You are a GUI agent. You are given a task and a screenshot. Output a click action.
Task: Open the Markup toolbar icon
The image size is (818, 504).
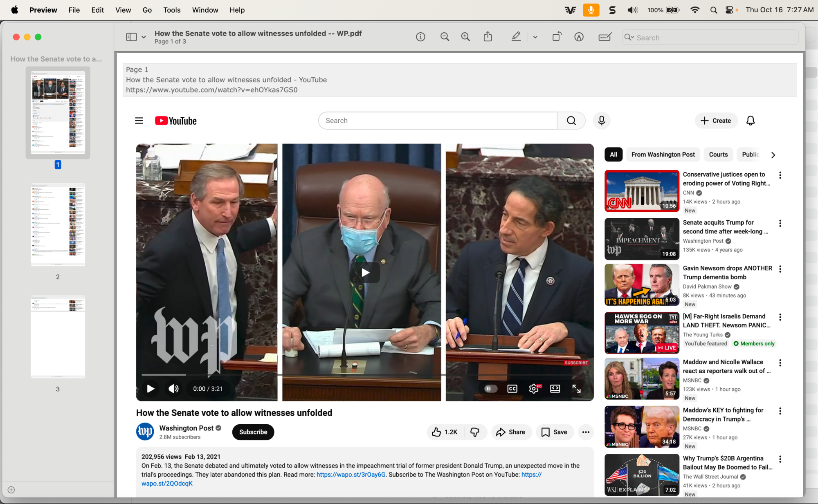(x=579, y=37)
